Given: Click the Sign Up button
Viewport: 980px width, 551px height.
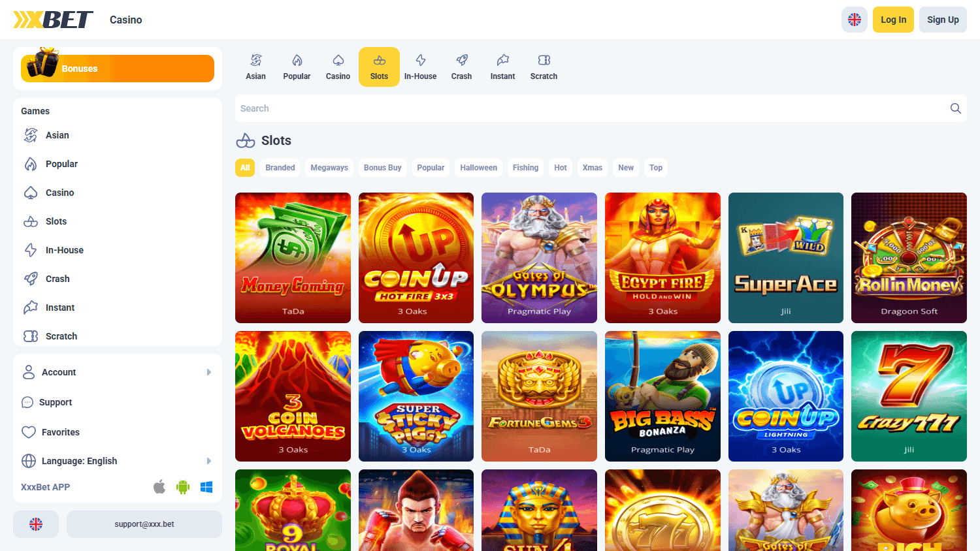Looking at the screenshot, I should tap(943, 20).
